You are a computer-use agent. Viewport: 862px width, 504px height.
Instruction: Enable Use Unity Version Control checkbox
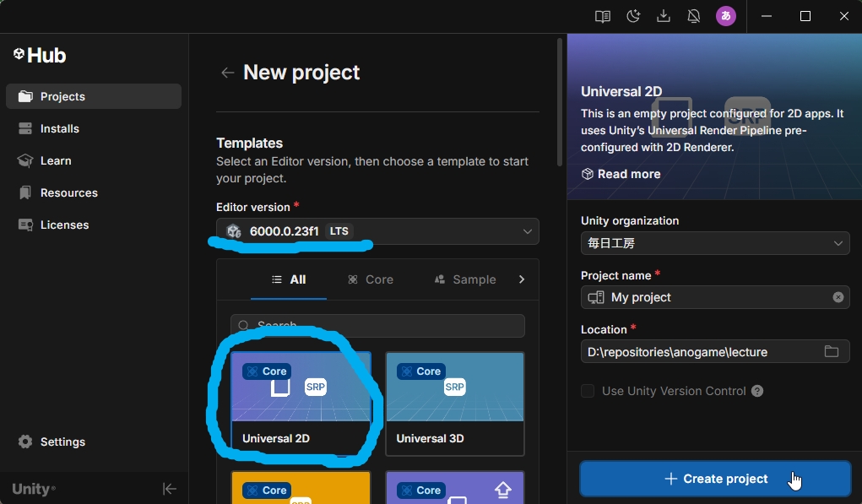pos(588,391)
